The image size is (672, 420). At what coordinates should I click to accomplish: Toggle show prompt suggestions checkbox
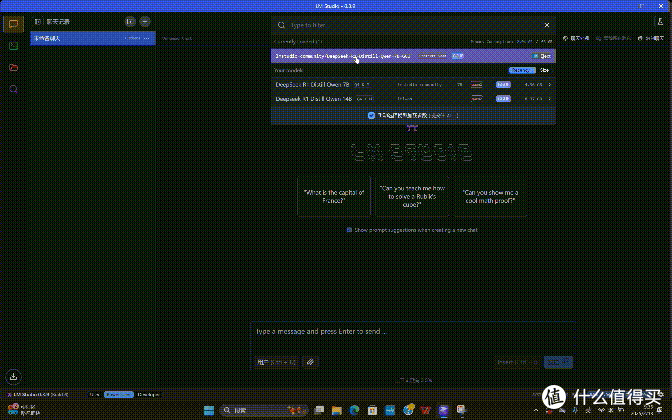point(349,230)
